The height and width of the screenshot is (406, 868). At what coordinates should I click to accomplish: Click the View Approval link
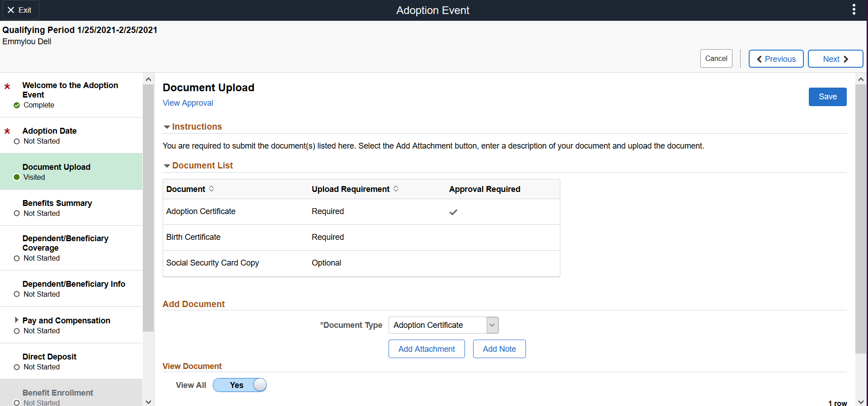pyautogui.click(x=188, y=103)
